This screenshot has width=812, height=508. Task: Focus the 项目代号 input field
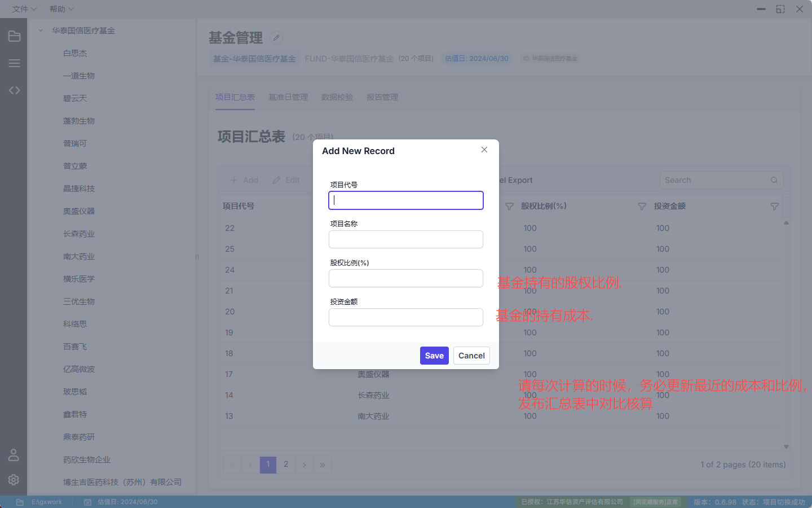coord(406,200)
